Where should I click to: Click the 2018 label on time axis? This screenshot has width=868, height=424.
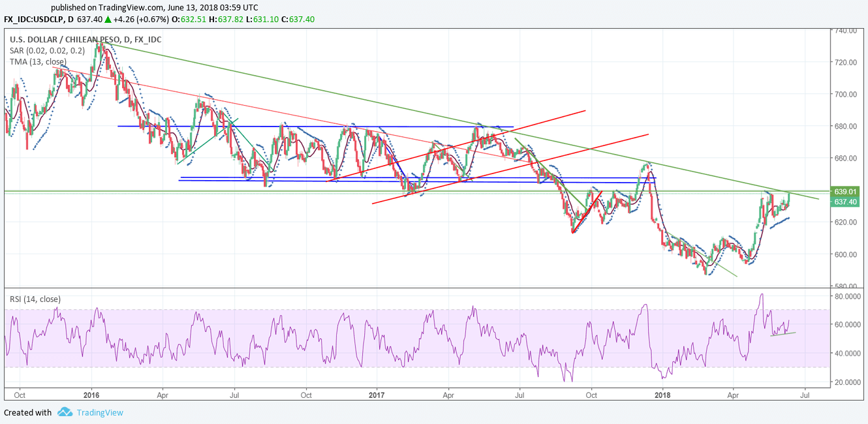pos(662,395)
